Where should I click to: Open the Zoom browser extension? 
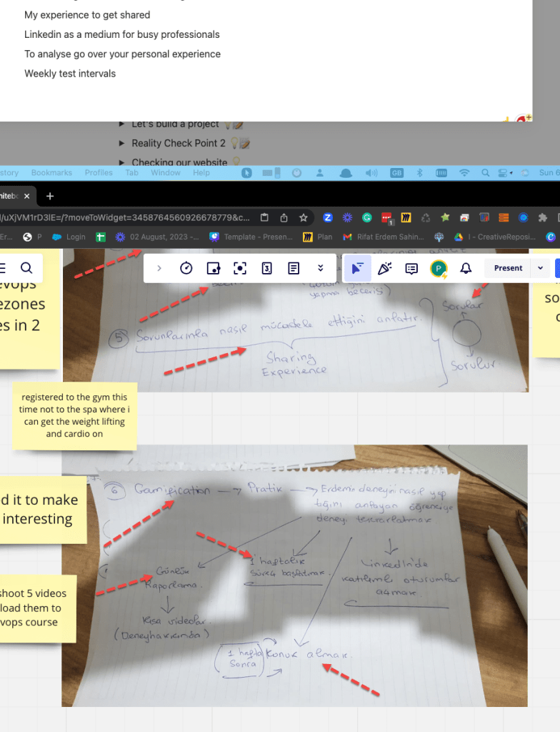click(328, 217)
